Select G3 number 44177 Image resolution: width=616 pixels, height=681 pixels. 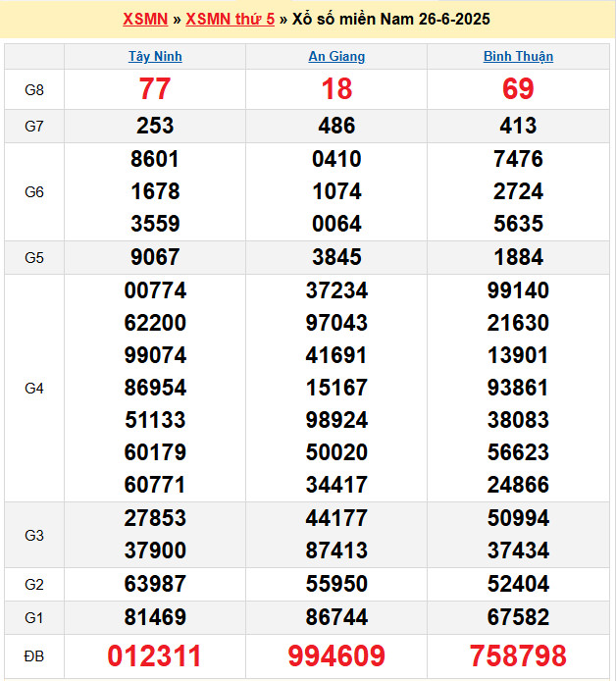click(336, 518)
